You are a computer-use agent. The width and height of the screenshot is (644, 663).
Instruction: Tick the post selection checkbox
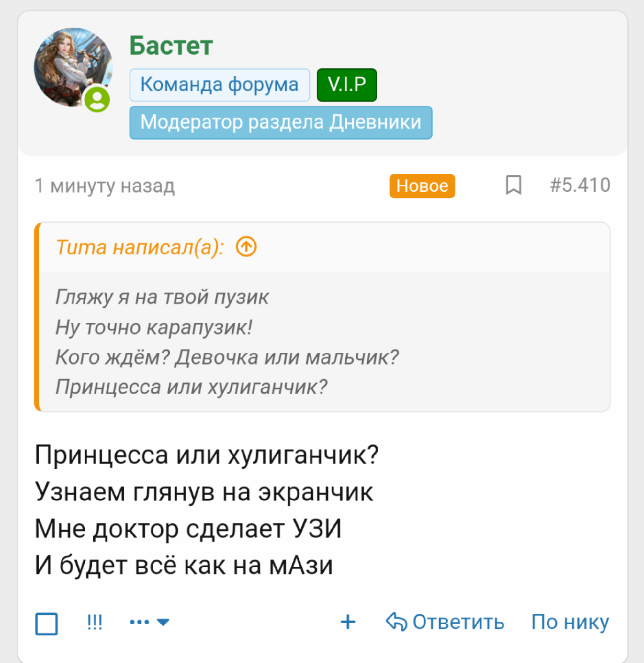pos(46,624)
